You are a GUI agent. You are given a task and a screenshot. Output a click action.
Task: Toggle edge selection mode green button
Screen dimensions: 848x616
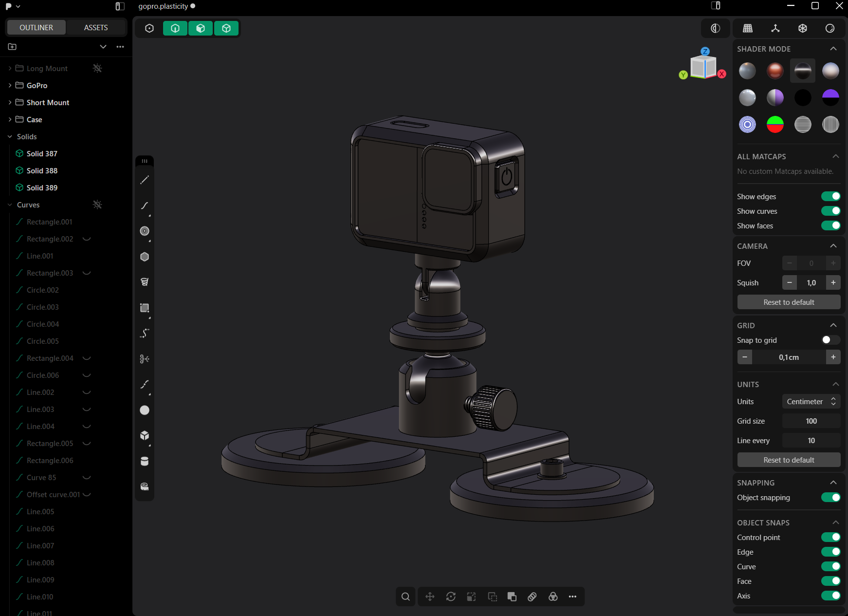tap(175, 28)
